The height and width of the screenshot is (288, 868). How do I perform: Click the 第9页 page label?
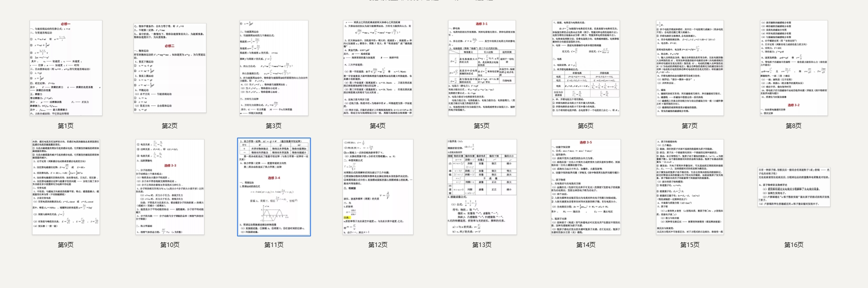tap(65, 245)
